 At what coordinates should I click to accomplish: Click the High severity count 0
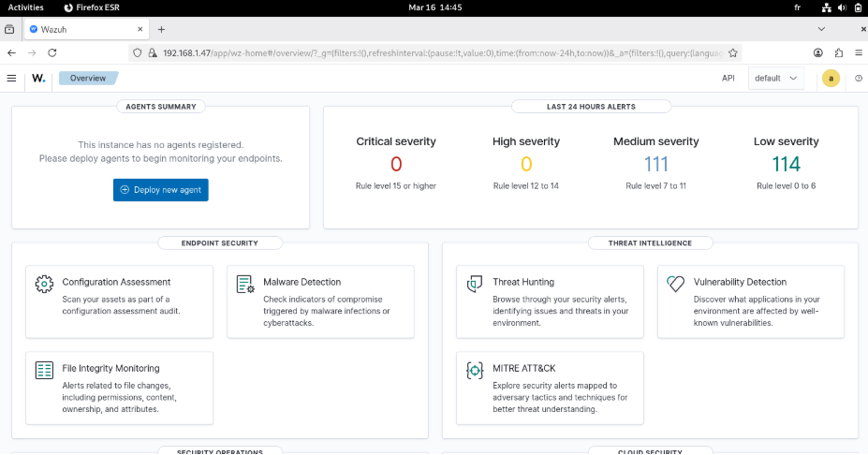click(x=526, y=165)
